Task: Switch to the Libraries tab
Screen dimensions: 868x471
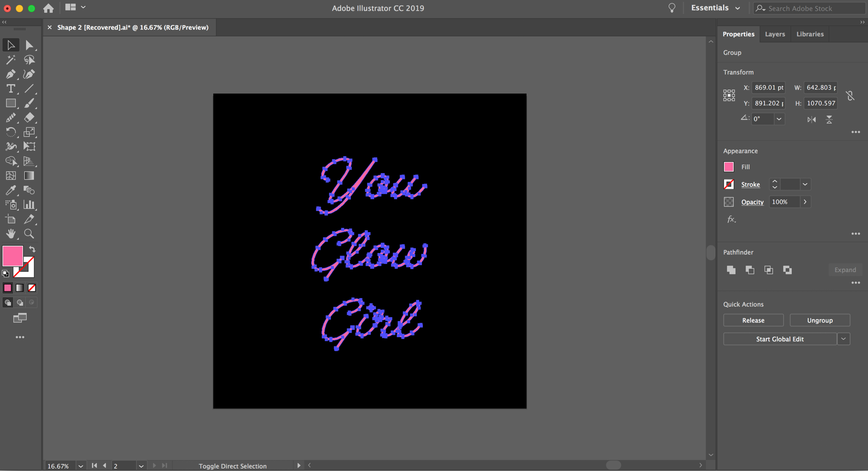Action: click(810, 34)
